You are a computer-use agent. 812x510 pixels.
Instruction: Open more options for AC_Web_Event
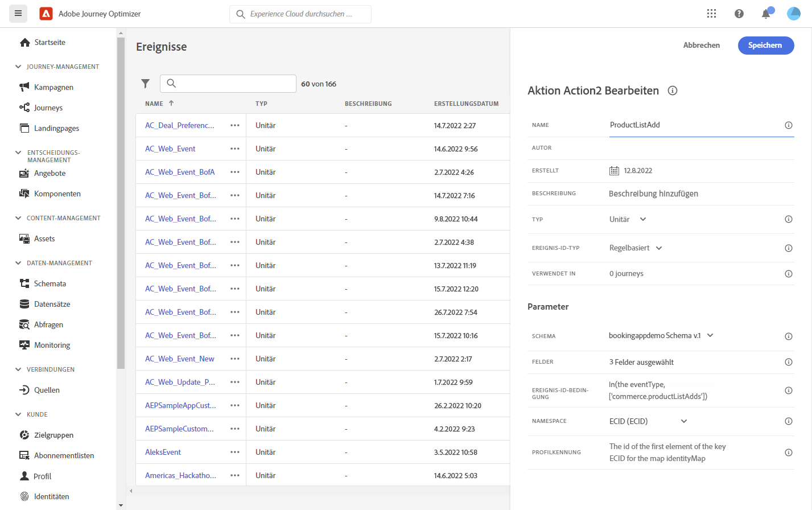coord(235,149)
